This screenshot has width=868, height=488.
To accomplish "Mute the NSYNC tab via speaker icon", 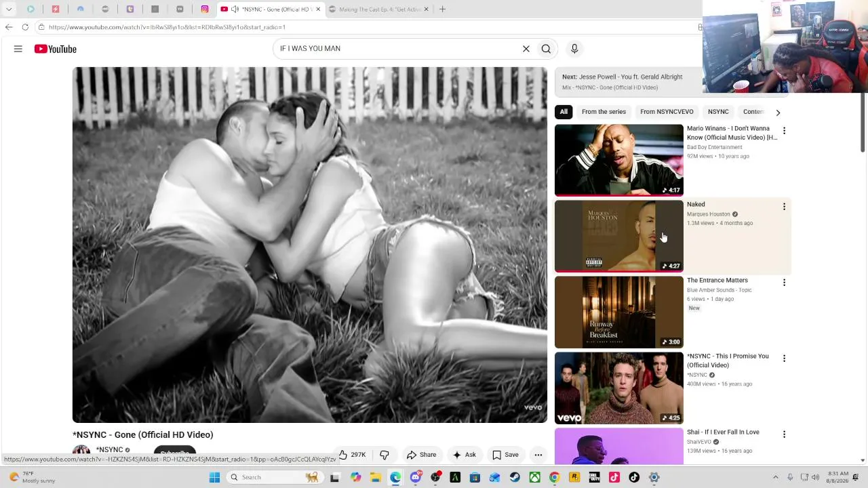I will 235,9.
